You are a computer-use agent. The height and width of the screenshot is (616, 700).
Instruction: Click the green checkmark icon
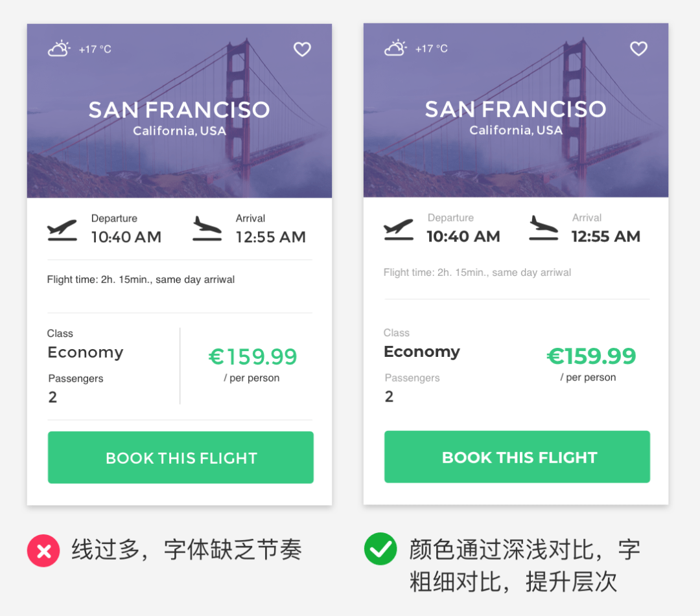tap(380, 549)
